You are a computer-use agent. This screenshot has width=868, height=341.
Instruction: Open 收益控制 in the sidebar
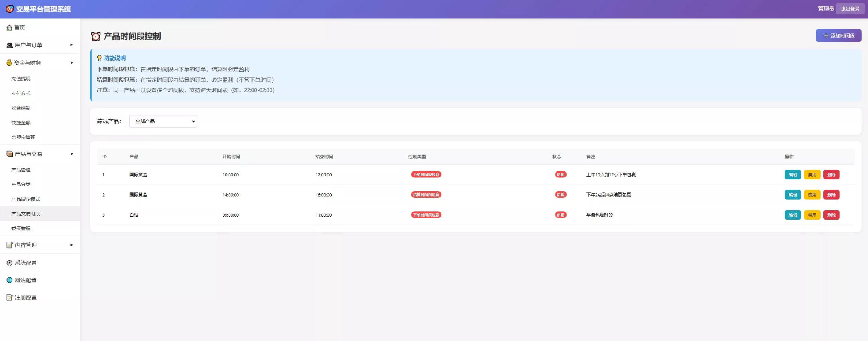click(21, 108)
